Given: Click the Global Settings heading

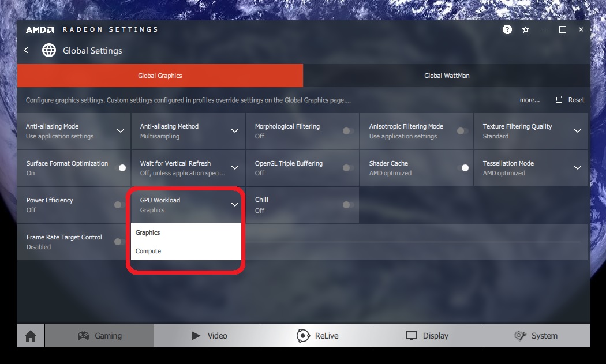Looking at the screenshot, I should click(x=92, y=51).
